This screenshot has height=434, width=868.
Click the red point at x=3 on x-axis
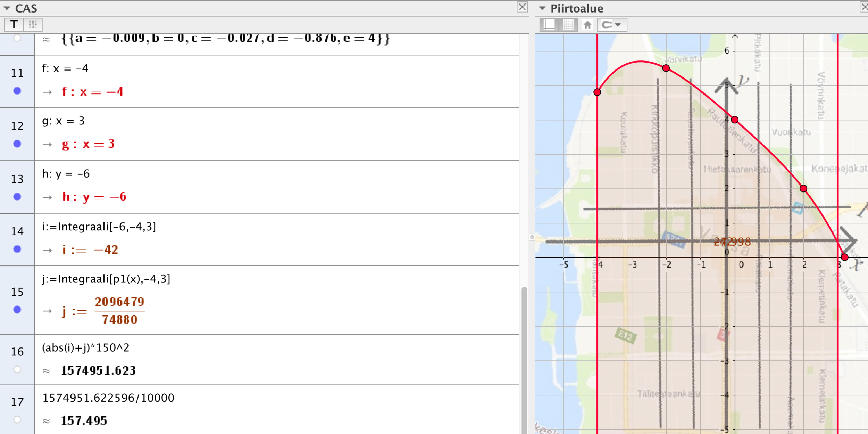pos(844,257)
